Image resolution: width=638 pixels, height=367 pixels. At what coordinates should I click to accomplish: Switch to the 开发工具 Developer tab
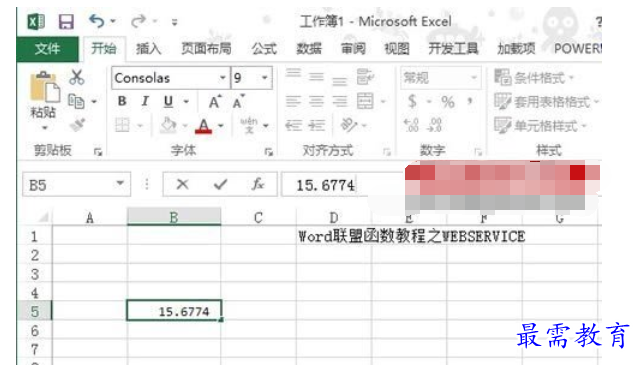453,49
